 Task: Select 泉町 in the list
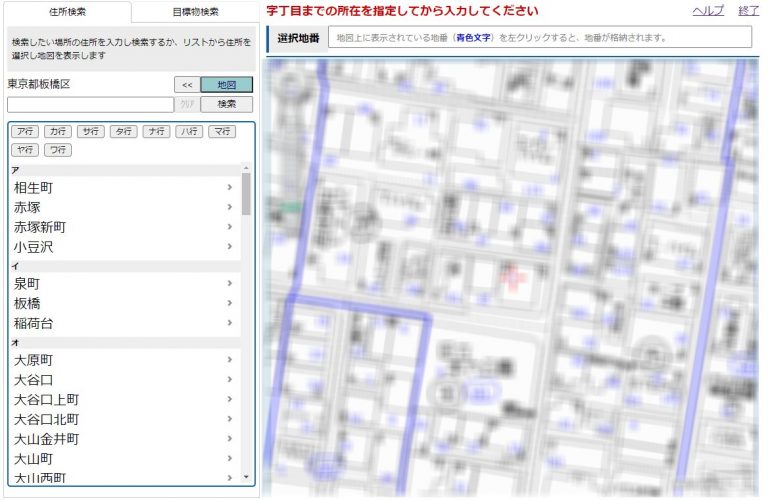click(x=125, y=284)
